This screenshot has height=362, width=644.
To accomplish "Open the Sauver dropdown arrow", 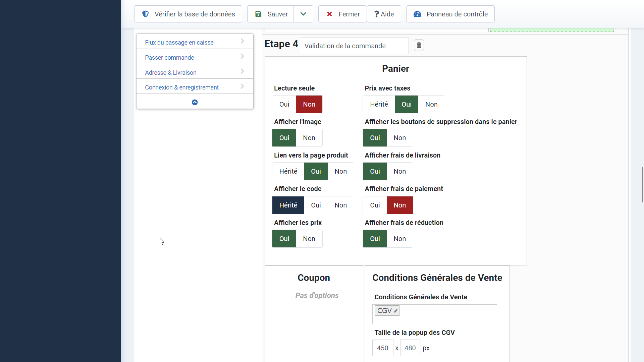I will (303, 14).
